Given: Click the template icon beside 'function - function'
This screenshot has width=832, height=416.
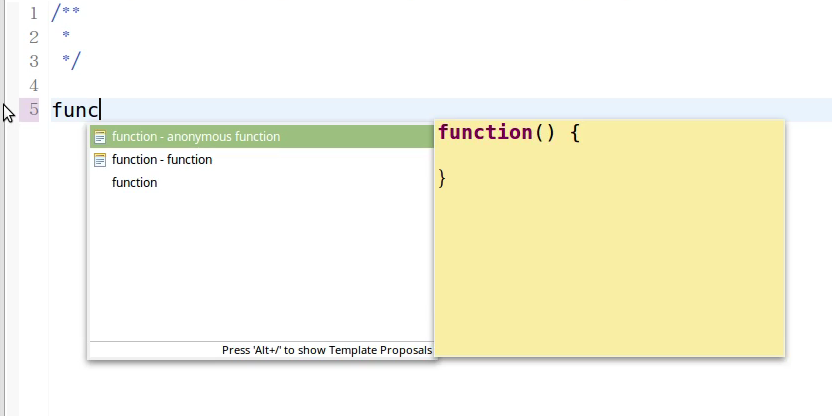Looking at the screenshot, I should click(x=99, y=160).
